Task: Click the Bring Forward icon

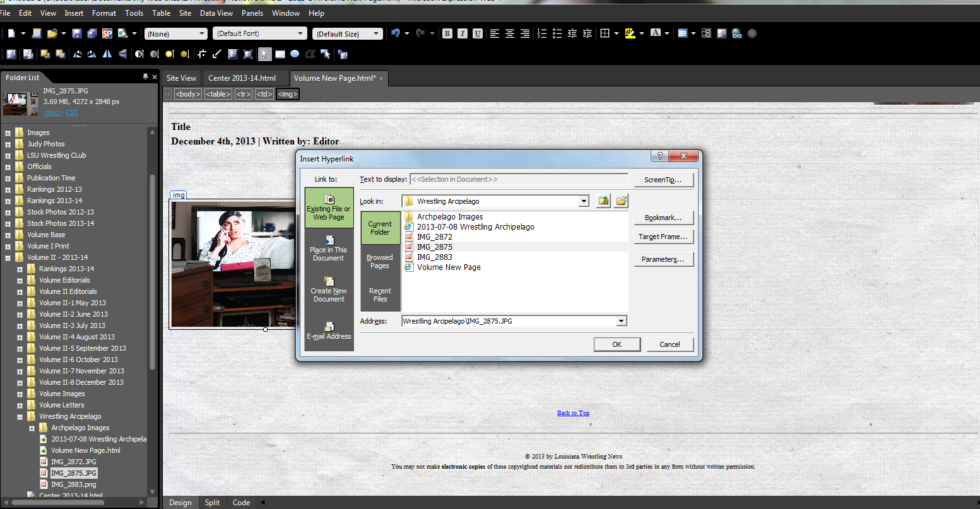Action: (x=45, y=54)
